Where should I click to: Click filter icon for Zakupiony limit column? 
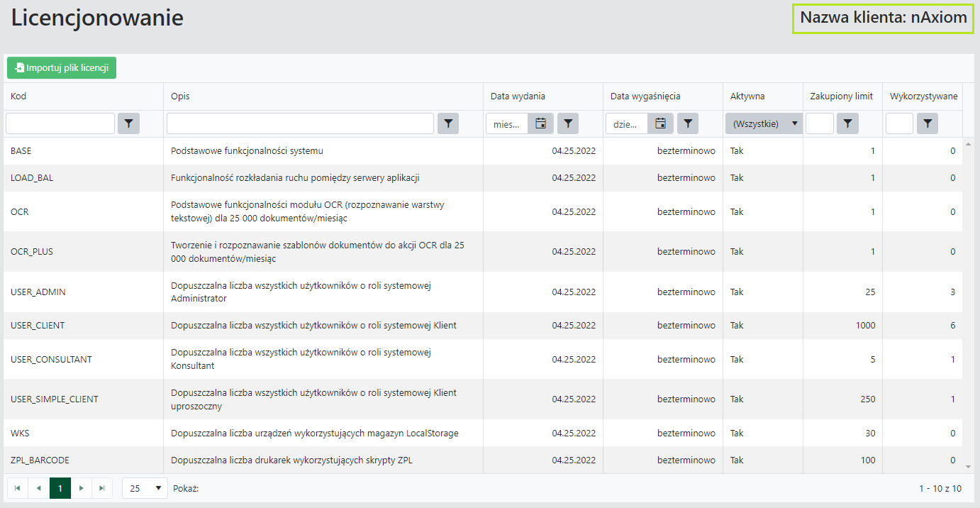pyautogui.click(x=848, y=123)
